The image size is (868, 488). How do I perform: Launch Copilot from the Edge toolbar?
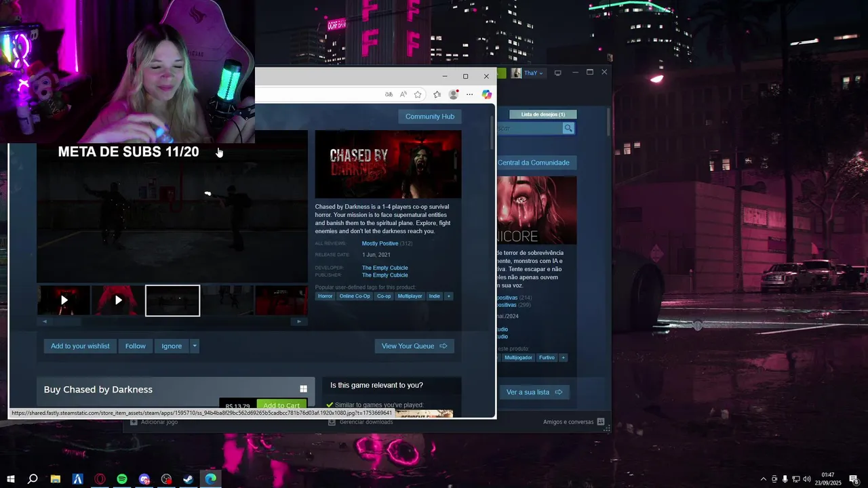pyautogui.click(x=486, y=94)
